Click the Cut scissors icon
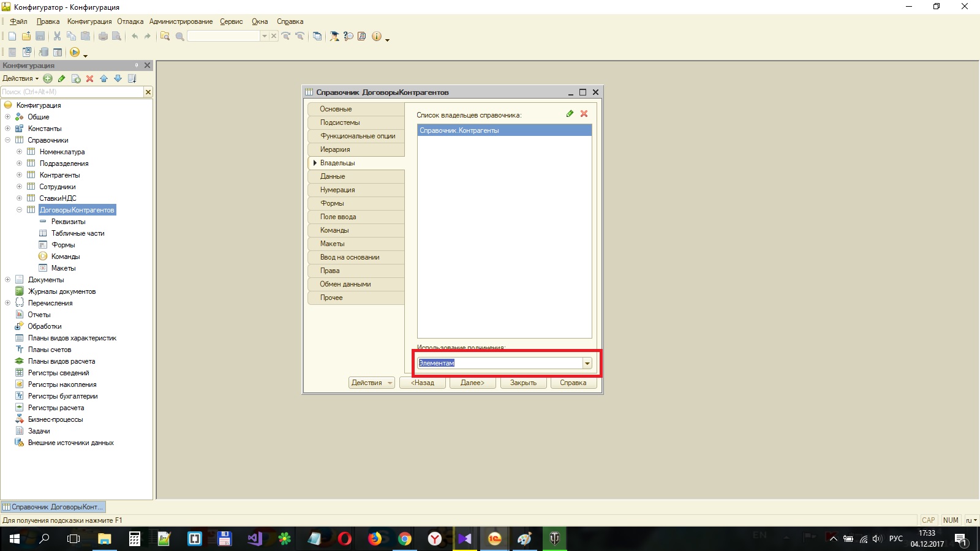The height and width of the screenshot is (551, 980). (57, 36)
